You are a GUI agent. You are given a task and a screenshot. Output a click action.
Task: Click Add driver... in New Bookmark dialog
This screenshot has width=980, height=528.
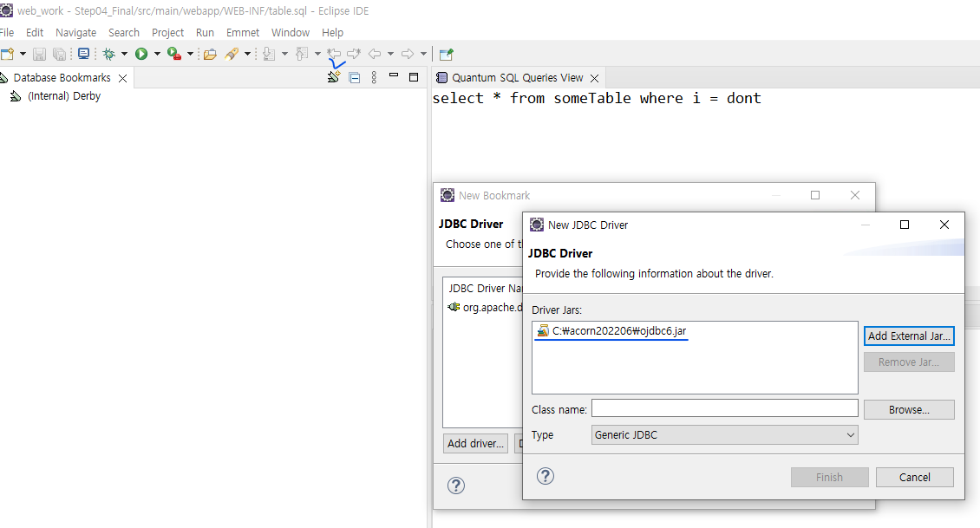475,444
